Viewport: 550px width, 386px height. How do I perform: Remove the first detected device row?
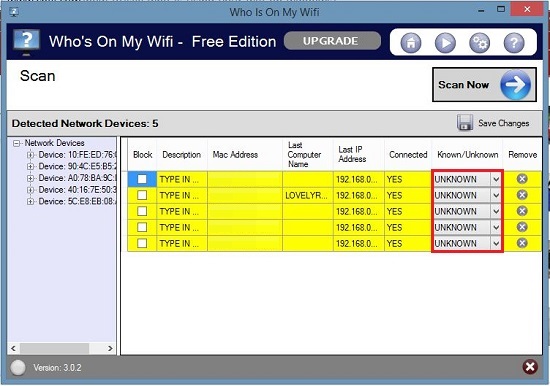pyautogui.click(x=522, y=179)
